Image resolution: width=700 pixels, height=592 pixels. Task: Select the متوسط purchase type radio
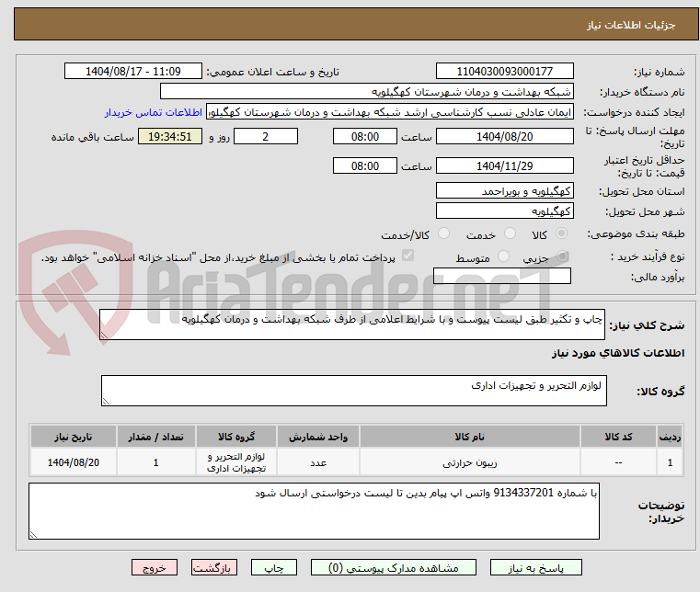tap(503, 256)
